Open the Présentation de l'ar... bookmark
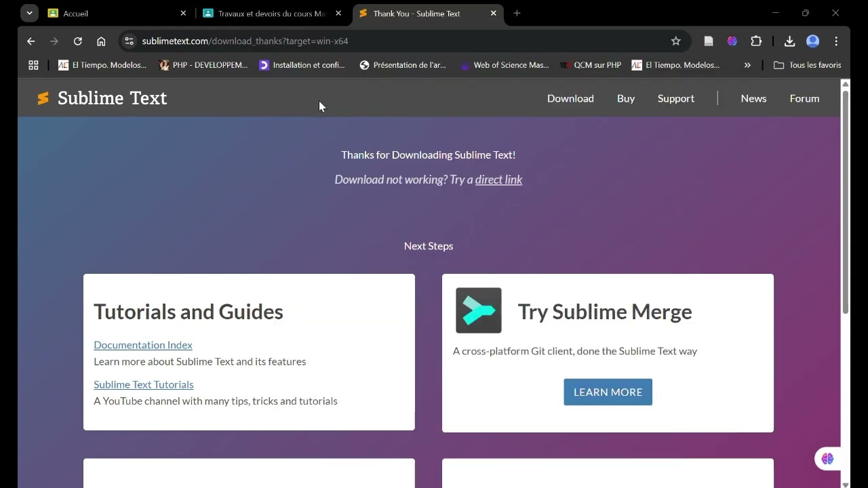This screenshot has height=488, width=868. (x=403, y=65)
